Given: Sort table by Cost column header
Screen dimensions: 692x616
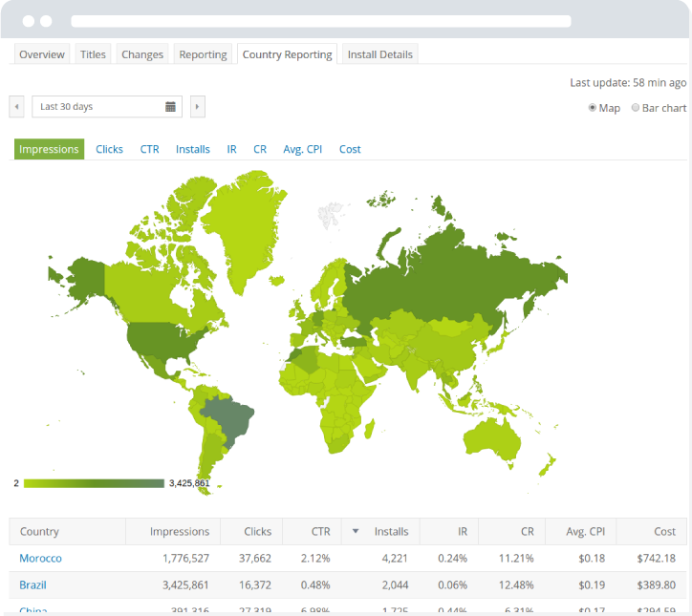Looking at the screenshot, I should (666, 531).
